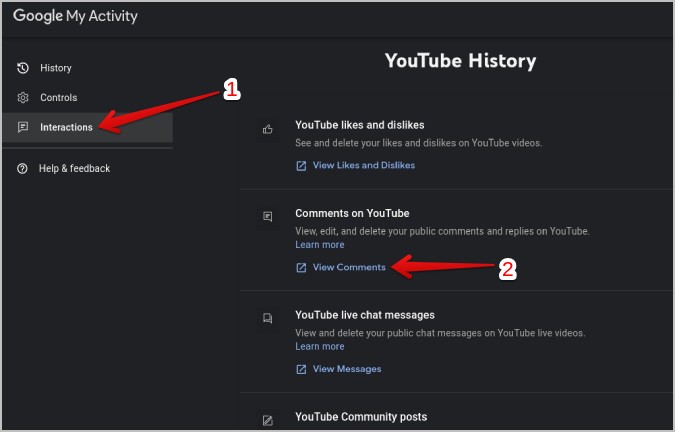Click Learn more under live chat messages

coord(320,346)
